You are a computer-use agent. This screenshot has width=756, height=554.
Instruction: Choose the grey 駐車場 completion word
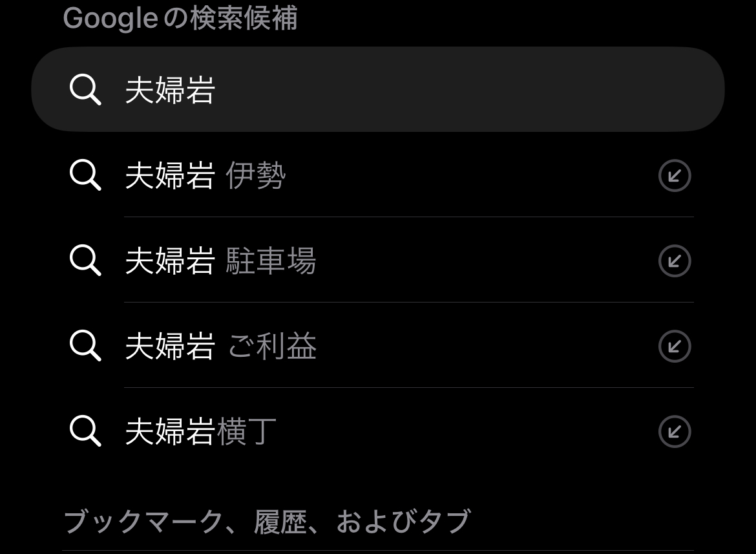point(271,261)
